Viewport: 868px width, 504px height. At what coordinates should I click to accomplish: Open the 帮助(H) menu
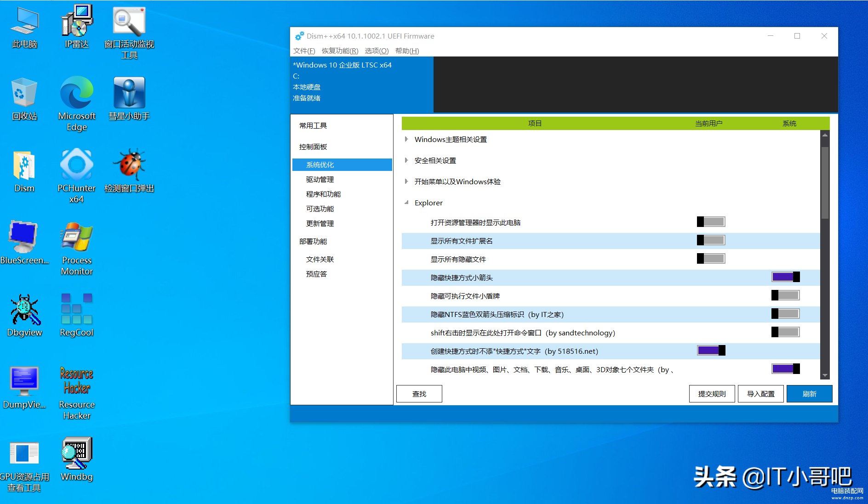(407, 51)
